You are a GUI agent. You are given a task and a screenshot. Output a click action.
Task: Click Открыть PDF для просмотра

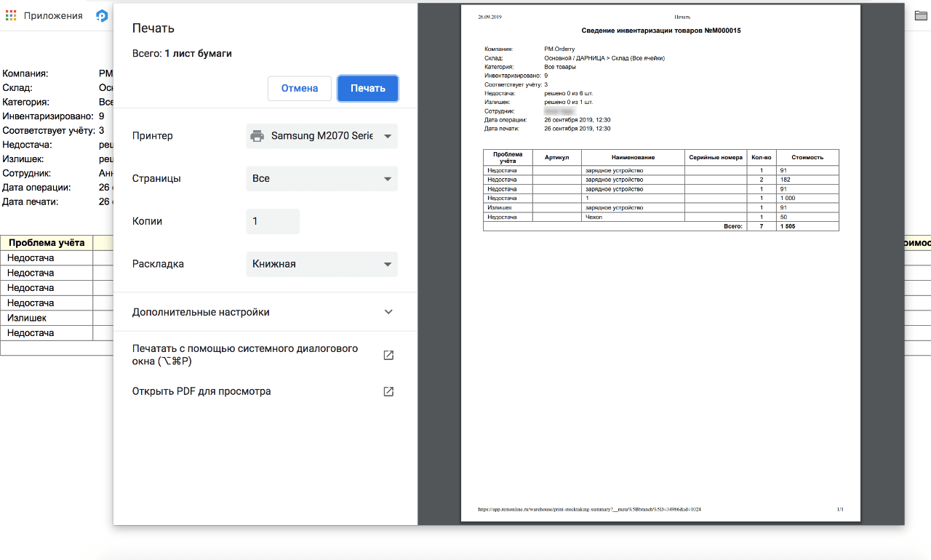click(201, 391)
